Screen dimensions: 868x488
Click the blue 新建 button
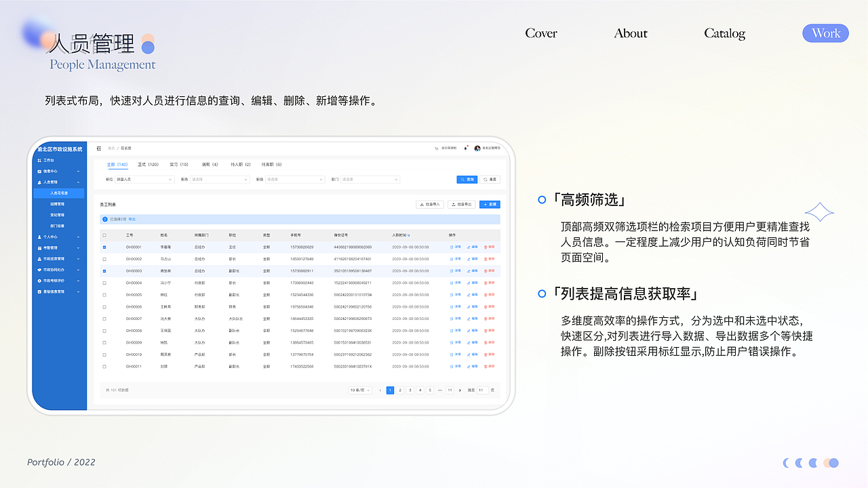tap(490, 204)
